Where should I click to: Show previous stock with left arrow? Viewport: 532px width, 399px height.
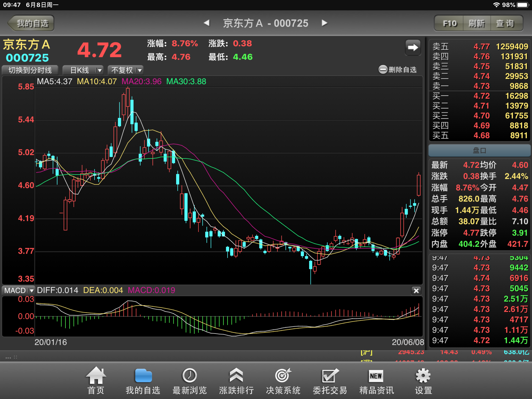[207, 23]
